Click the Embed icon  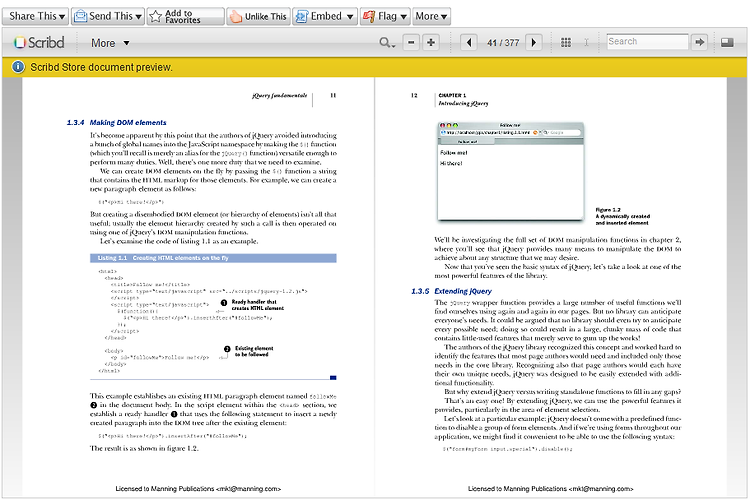[x=301, y=17]
